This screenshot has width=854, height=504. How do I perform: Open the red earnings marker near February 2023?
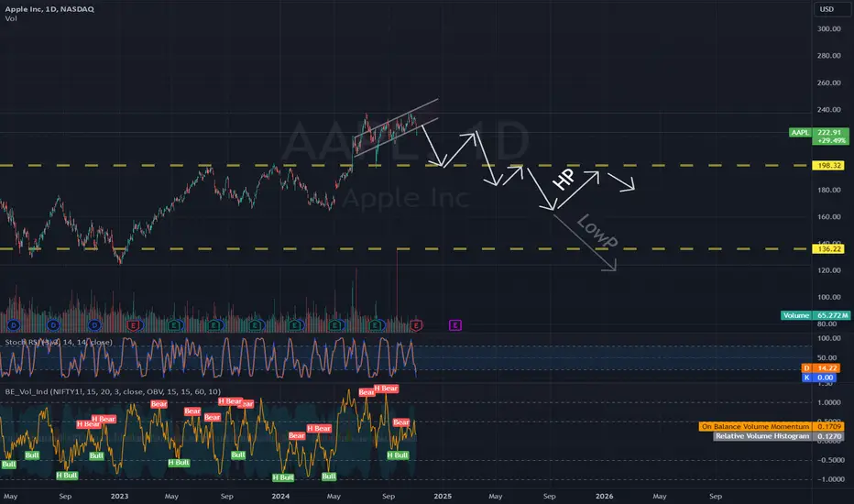(134, 325)
